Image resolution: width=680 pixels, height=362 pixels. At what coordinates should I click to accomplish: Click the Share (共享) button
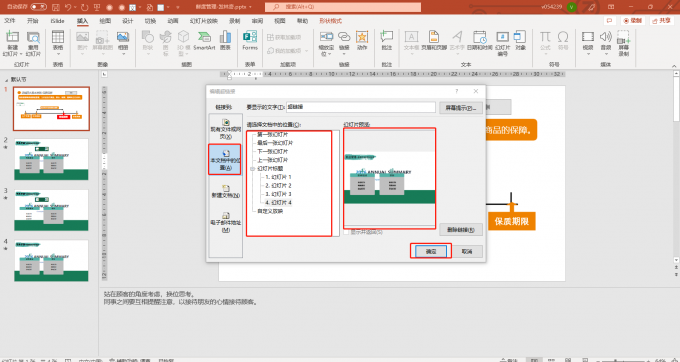tap(662, 21)
